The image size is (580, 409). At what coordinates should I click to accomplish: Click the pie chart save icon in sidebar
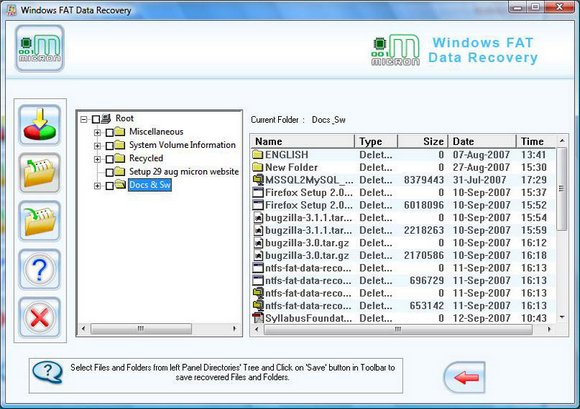(x=40, y=125)
